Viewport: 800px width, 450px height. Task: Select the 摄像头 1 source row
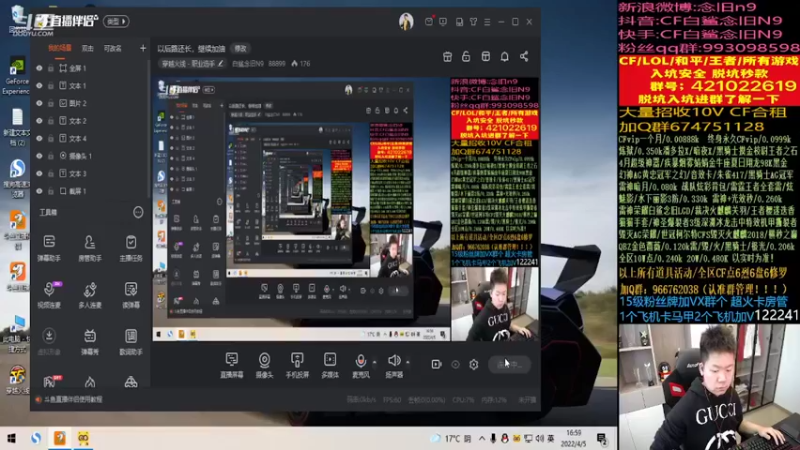(90, 156)
